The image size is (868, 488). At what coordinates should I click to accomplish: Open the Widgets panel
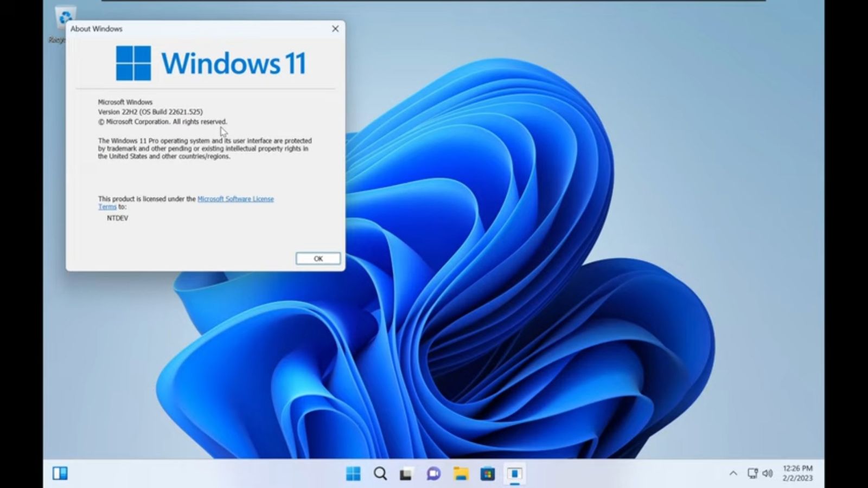pyautogui.click(x=60, y=473)
